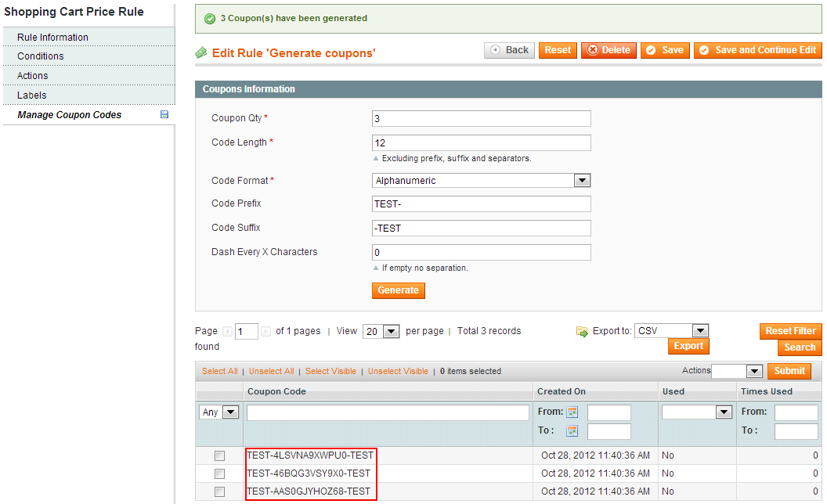
Task: Tick the checkbox for coupon TEST-4LSVNA9XWPU0-TEST
Action: pyautogui.click(x=219, y=455)
